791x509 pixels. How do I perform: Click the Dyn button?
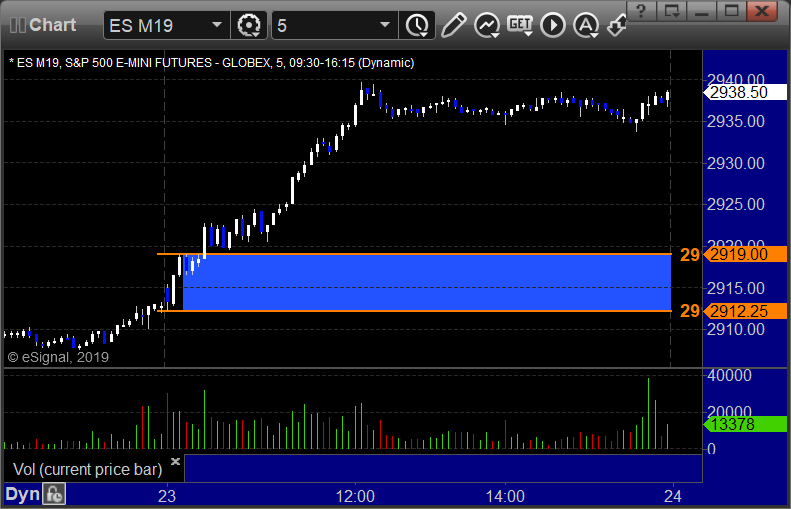22,494
